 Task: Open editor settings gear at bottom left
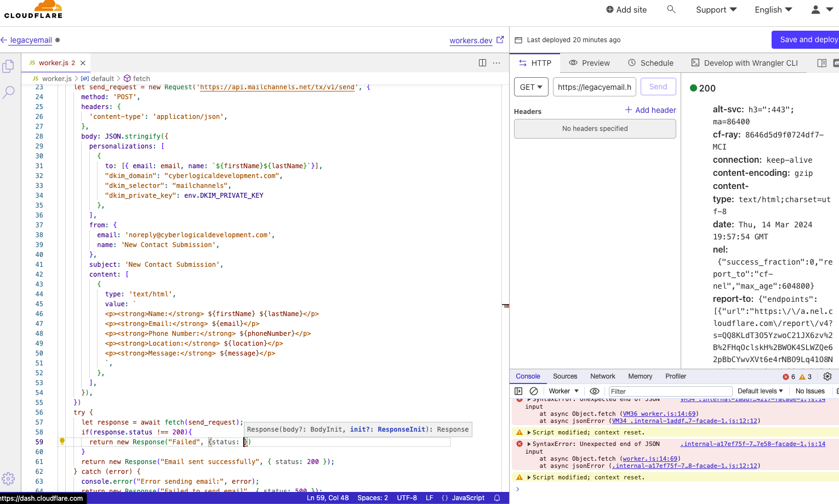click(x=8, y=478)
